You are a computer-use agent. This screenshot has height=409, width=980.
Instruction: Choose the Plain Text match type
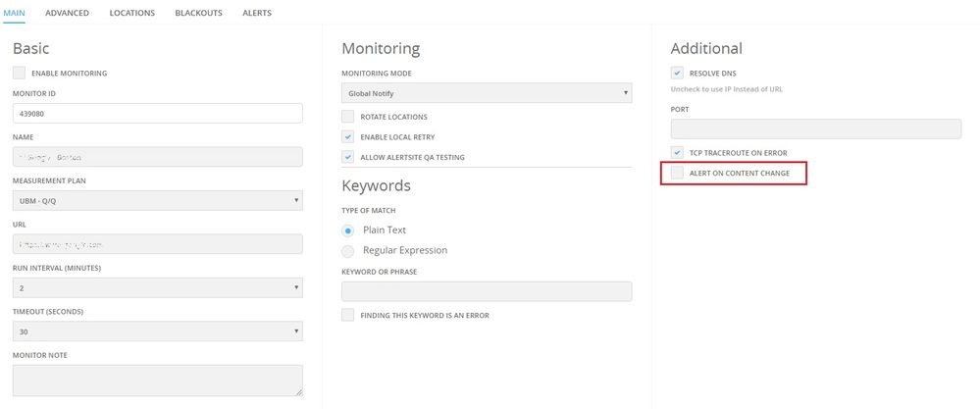tap(348, 230)
